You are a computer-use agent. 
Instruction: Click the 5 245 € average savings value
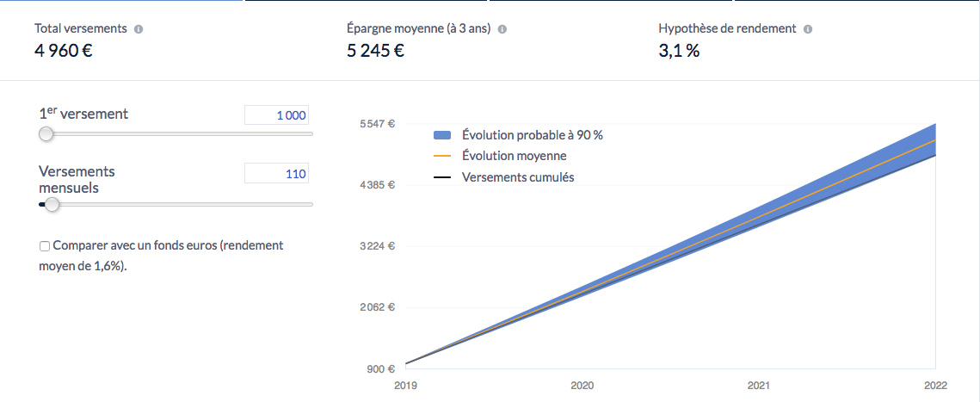click(376, 51)
